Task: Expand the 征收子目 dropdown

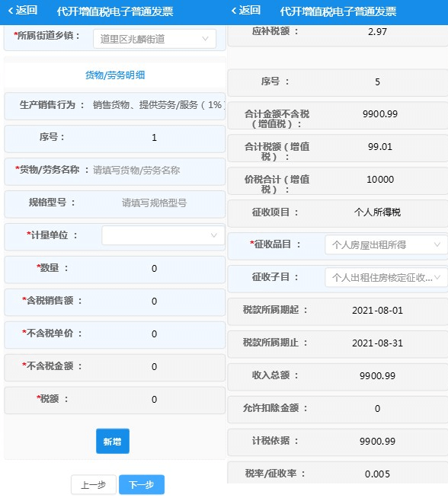Action: (386, 277)
